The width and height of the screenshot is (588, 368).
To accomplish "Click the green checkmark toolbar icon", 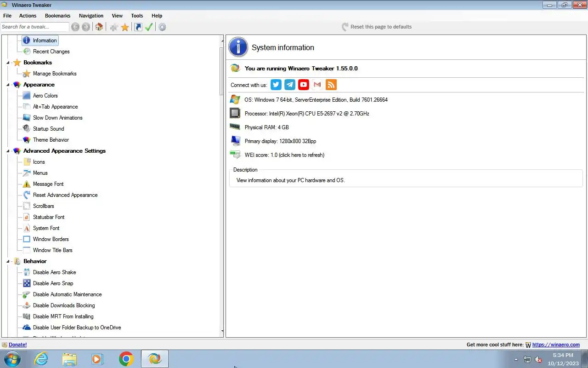I will coord(149,27).
